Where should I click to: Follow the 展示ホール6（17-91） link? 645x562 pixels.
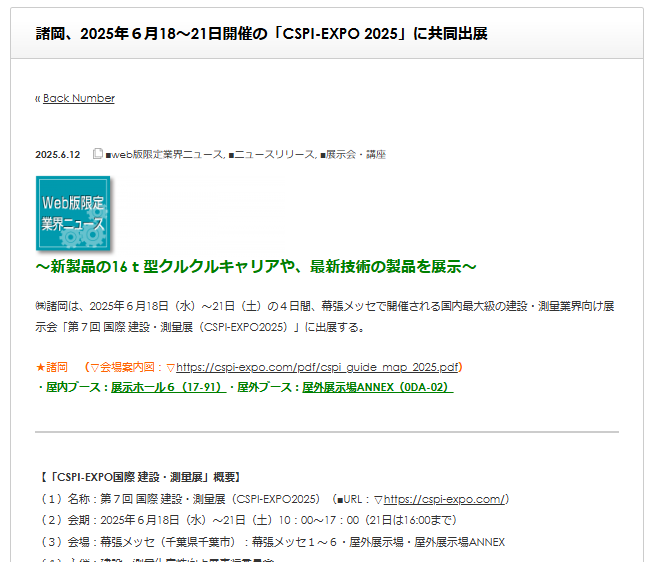tap(168, 387)
